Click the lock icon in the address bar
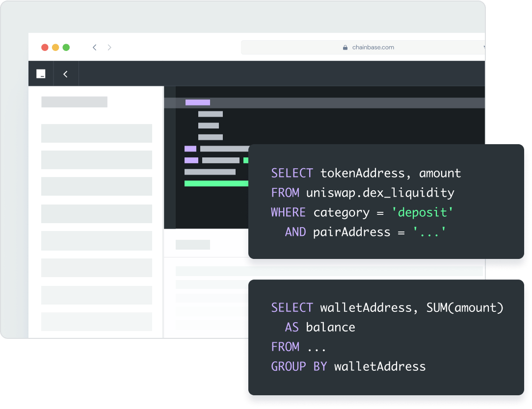532x409 pixels. coord(346,47)
